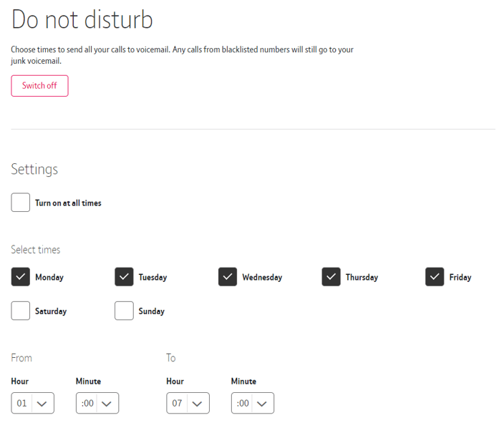Disable the Friday checkbox
Image resolution: width=504 pixels, height=438 pixels.
tap(435, 277)
